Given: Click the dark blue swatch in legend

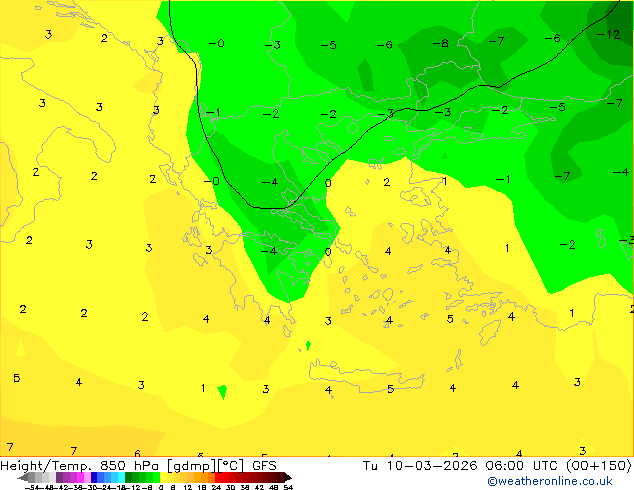Looking at the screenshot, I should 94,478.
